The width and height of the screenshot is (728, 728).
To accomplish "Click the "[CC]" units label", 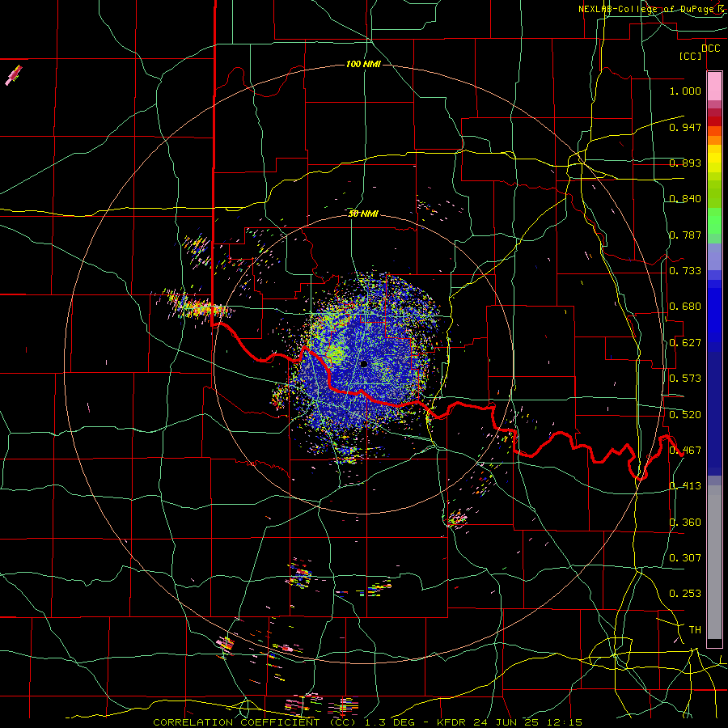I will coord(691,56).
